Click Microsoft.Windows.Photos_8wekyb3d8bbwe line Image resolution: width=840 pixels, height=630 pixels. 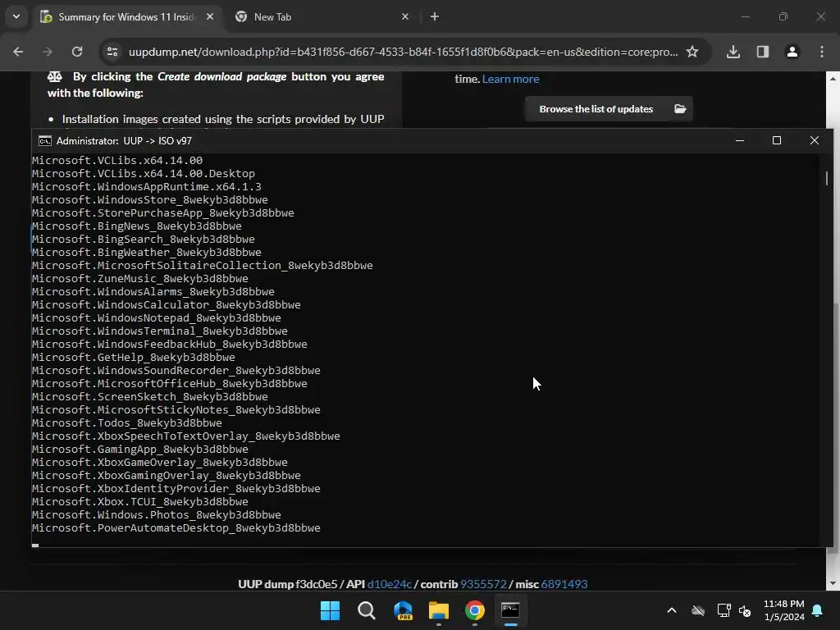click(157, 515)
